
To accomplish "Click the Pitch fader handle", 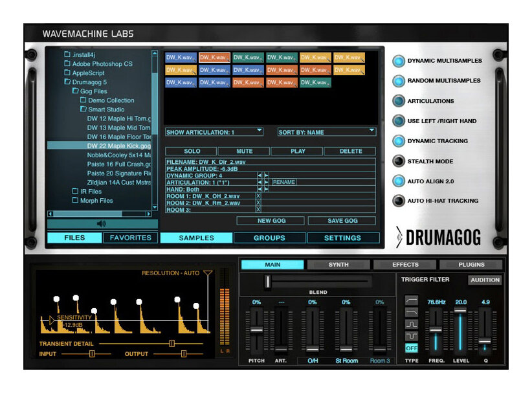I will click(x=256, y=330).
